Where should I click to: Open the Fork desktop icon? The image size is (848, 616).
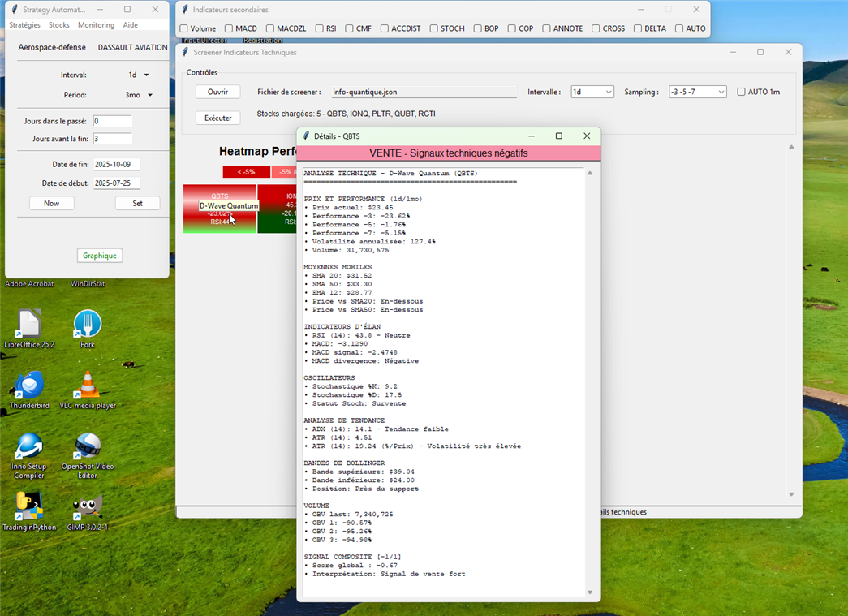[88, 325]
